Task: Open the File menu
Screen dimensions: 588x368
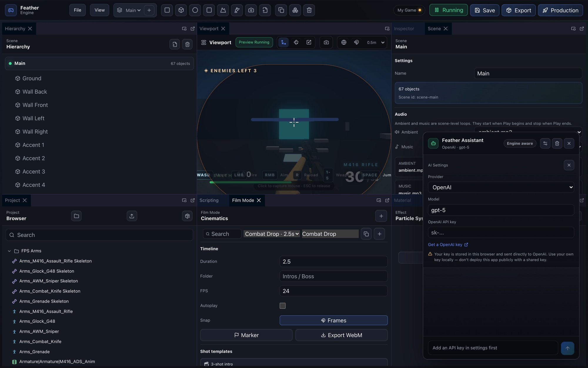Action: (x=78, y=10)
